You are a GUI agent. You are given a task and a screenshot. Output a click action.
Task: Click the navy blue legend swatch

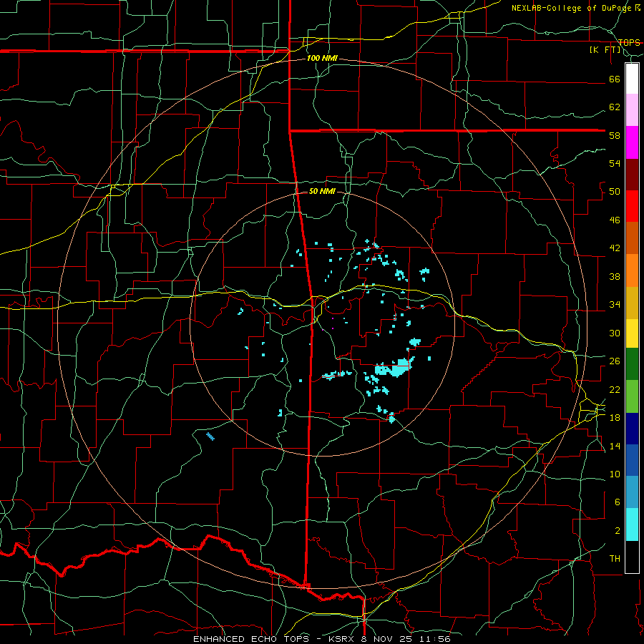pos(632,429)
